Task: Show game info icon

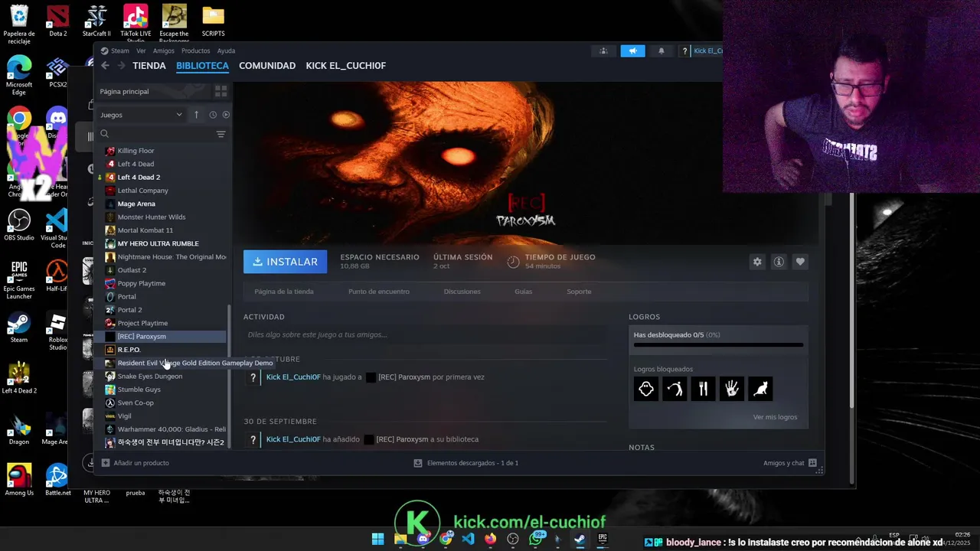Action: coord(779,262)
